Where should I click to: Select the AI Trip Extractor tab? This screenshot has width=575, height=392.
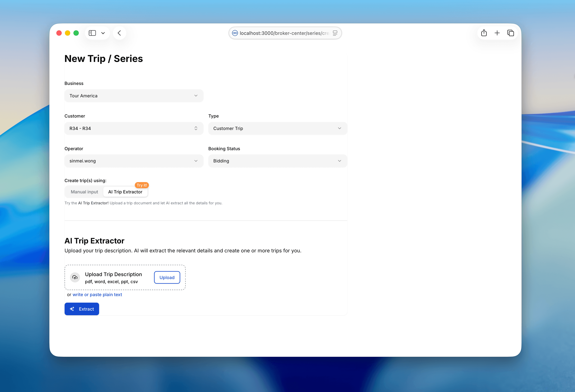[125, 192]
